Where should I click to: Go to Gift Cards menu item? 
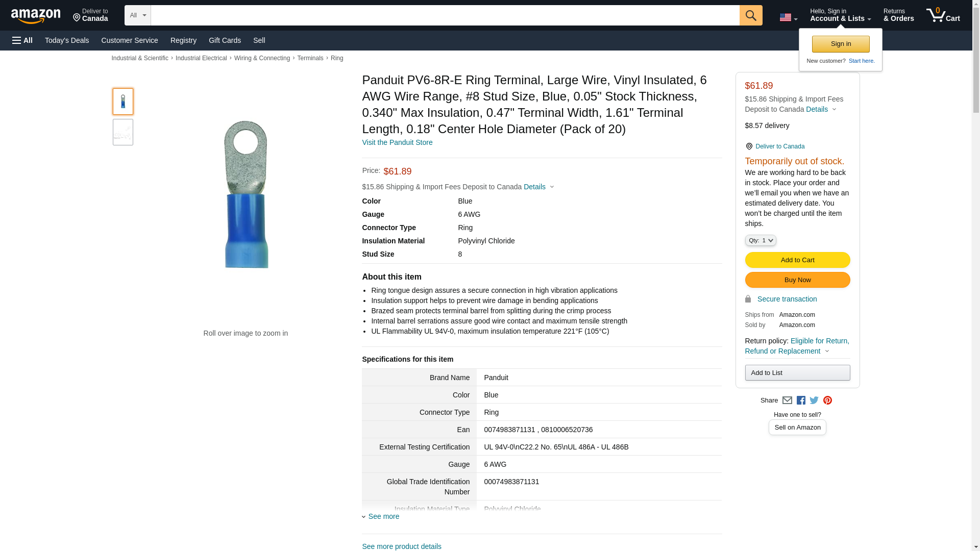(225, 40)
